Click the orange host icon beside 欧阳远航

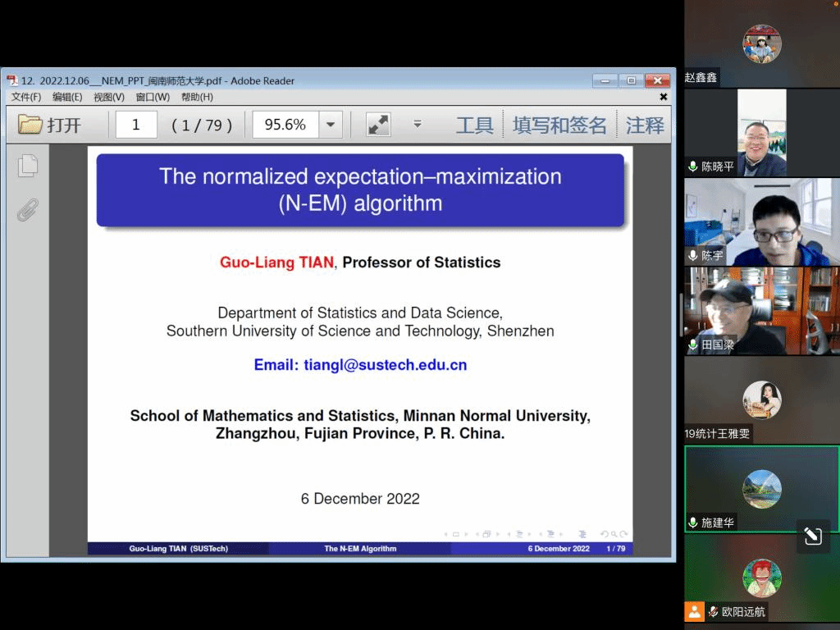tap(694, 611)
